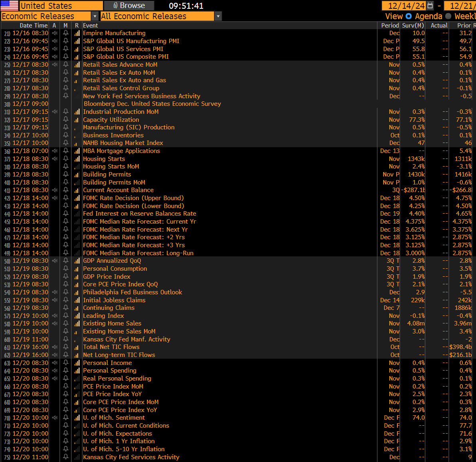The height and width of the screenshot is (462, 476).
Task: Click the speaker icon for MBA Mortgage Applications
Action: 55,151
